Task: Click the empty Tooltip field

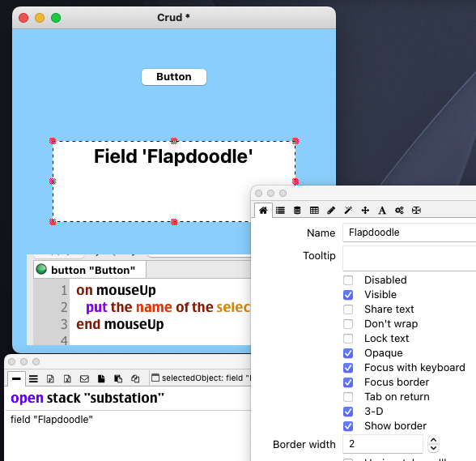Action: click(410, 258)
